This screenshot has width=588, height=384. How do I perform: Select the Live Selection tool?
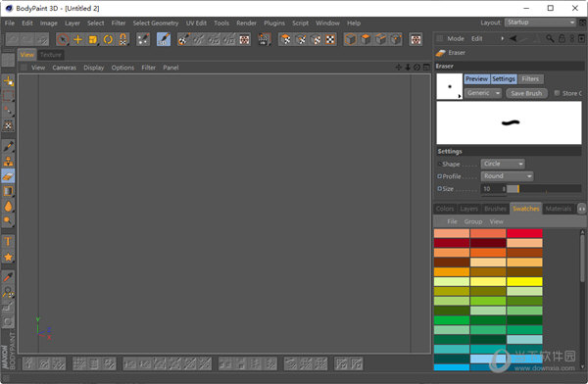pyautogui.click(x=63, y=39)
